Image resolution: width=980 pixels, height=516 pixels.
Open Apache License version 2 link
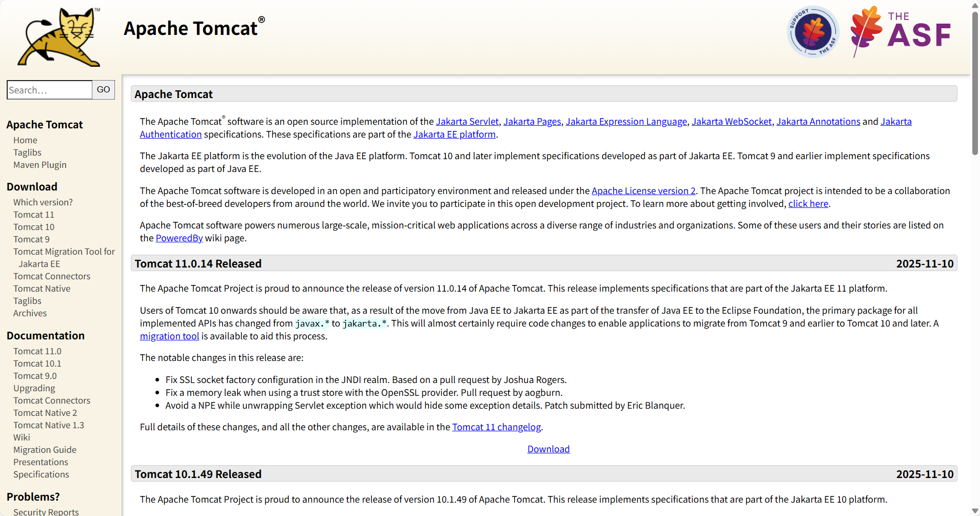(x=644, y=191)
